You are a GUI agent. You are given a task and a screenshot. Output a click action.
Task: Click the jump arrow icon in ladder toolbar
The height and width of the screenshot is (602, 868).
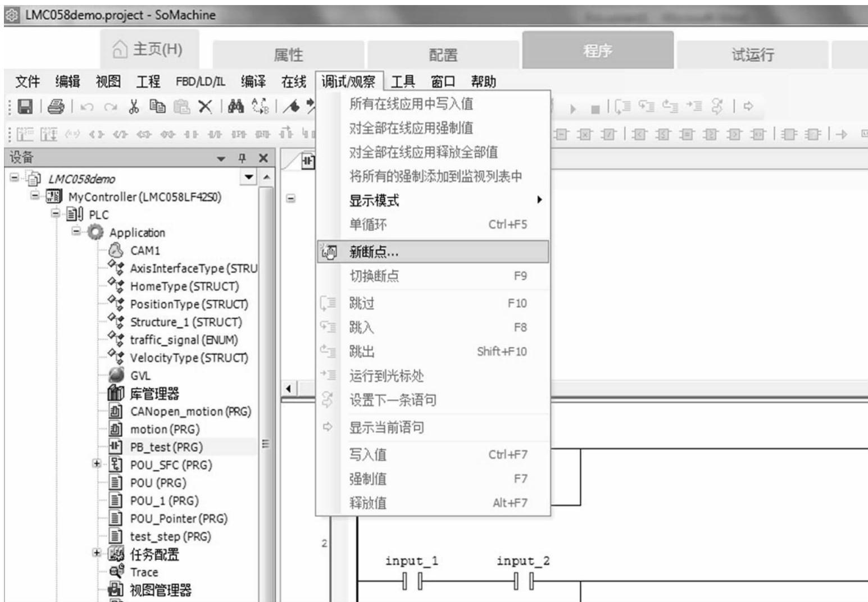841,134
